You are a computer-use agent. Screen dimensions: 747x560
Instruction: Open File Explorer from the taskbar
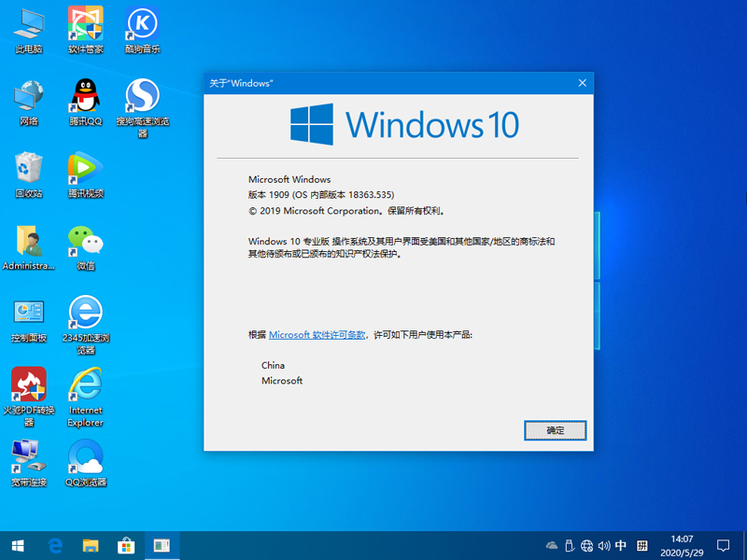click(x=90, y=545)
